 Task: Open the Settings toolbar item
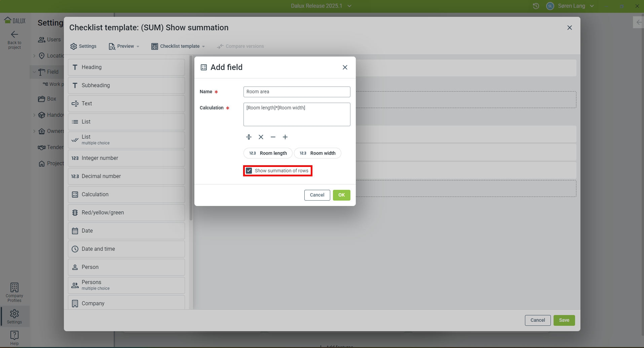click(x=83, y=46)
